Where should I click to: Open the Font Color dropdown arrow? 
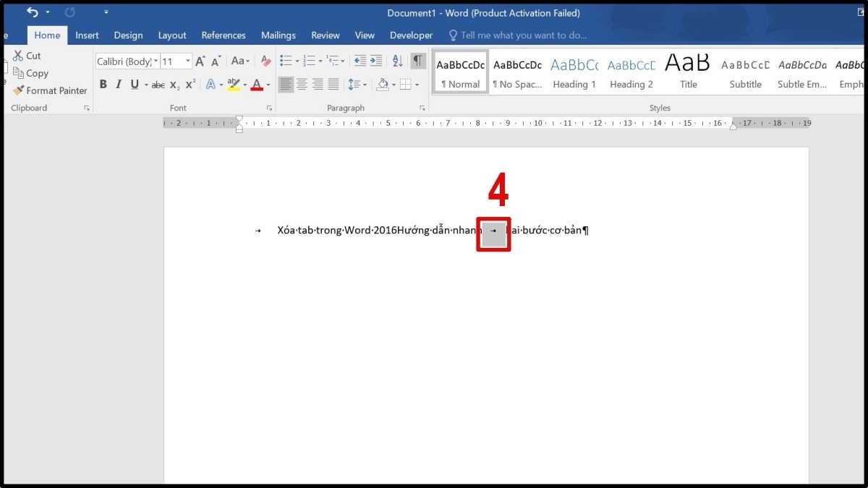(x=268, y=85)
